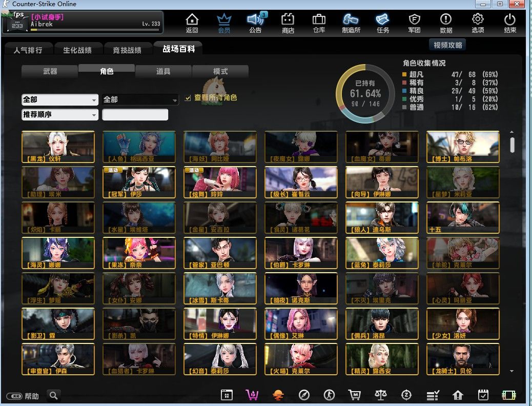Toggle the 查看所持角色 checkbox
Viewport: 532px width, 406px height.
(x=188, y=97)
